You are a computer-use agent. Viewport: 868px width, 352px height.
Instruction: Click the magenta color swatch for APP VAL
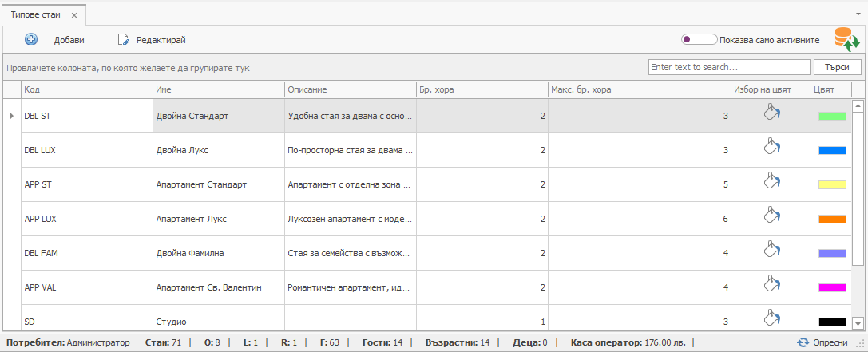[x=832, y=287]
